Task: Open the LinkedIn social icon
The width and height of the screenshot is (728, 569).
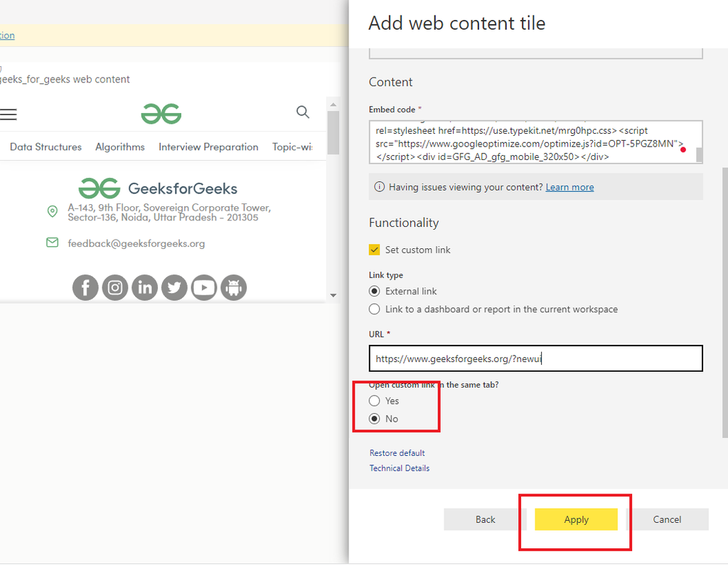Action: coord(145,288)
